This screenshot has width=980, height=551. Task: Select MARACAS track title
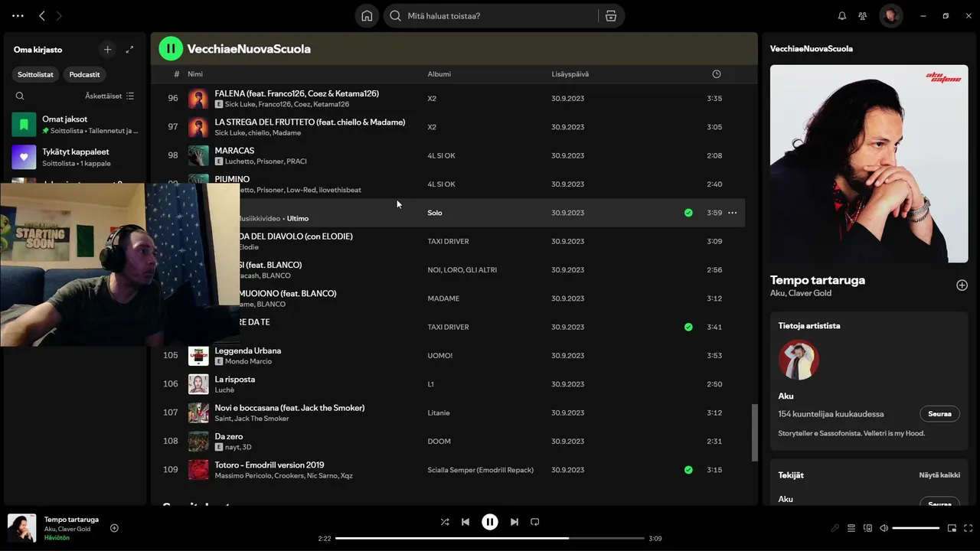[234, 151]
